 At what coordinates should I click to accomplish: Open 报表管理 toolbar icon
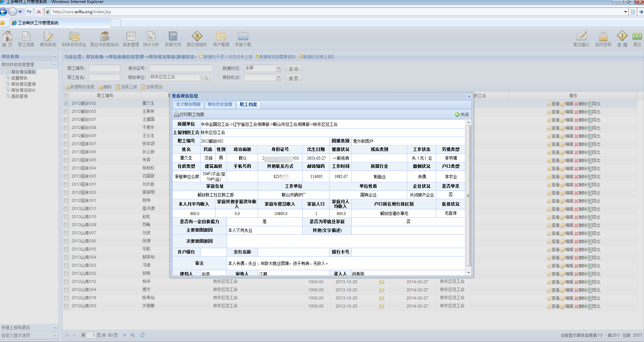tap(131, 39)
